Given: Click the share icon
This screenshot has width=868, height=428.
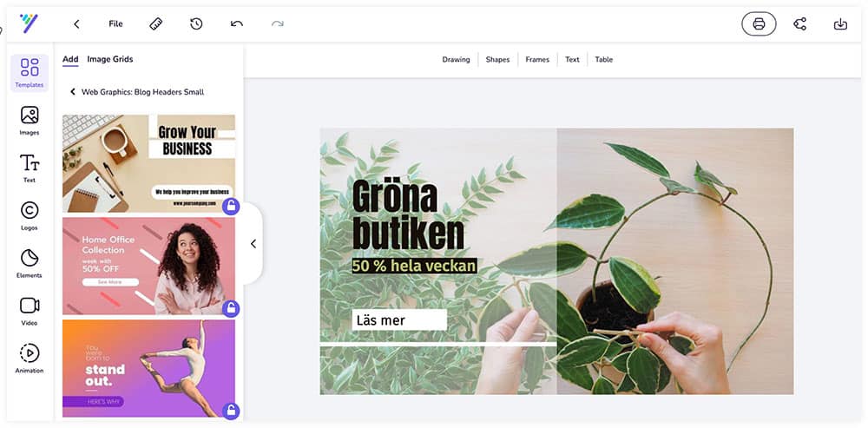Looking at the screenshot, I should (x=799, y=23).
